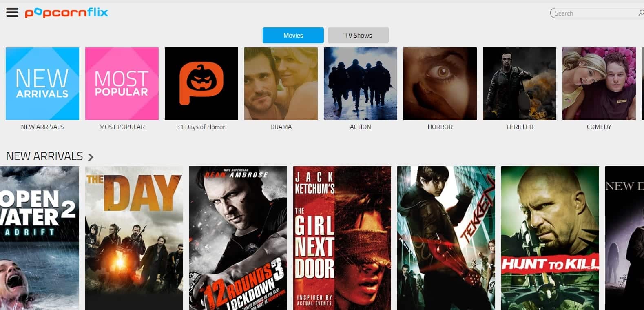Switch to the TV Shows tab
The image size is (644, 310).
[359, 35]
